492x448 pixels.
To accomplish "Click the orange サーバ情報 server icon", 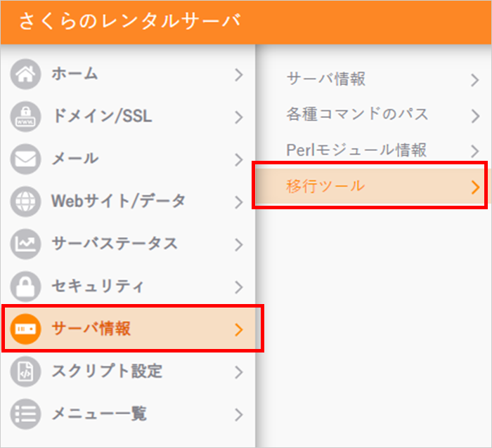I will 27,329.
